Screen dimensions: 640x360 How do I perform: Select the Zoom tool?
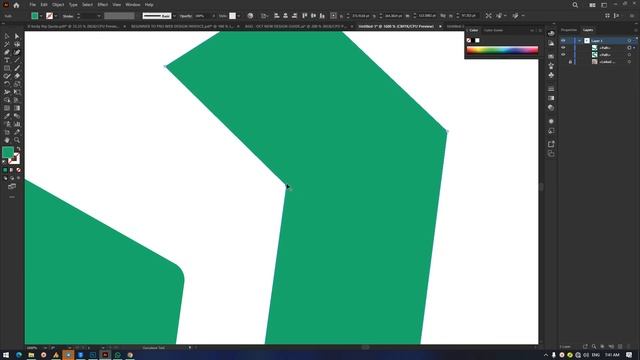pos(17,140)
